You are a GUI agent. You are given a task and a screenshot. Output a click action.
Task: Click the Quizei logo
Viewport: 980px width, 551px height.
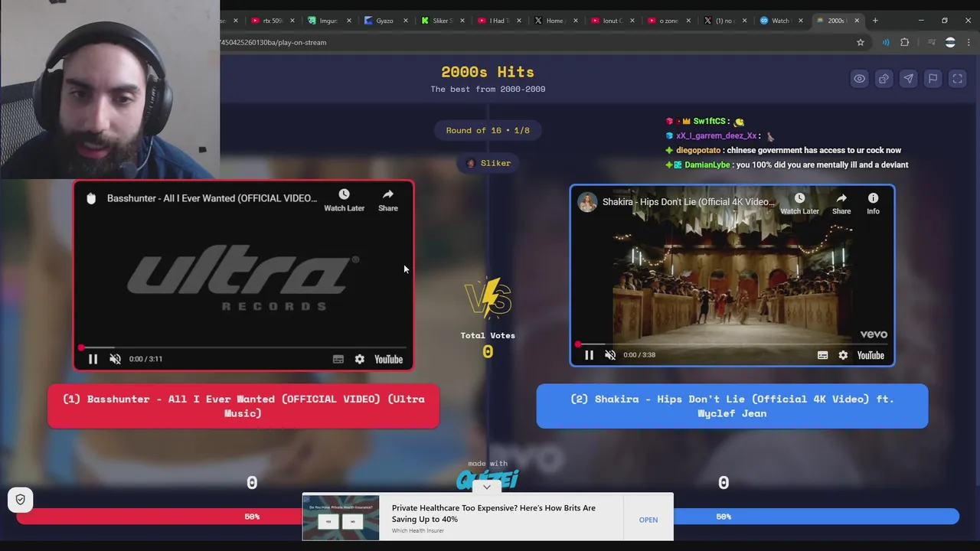[x=488, y=479]
